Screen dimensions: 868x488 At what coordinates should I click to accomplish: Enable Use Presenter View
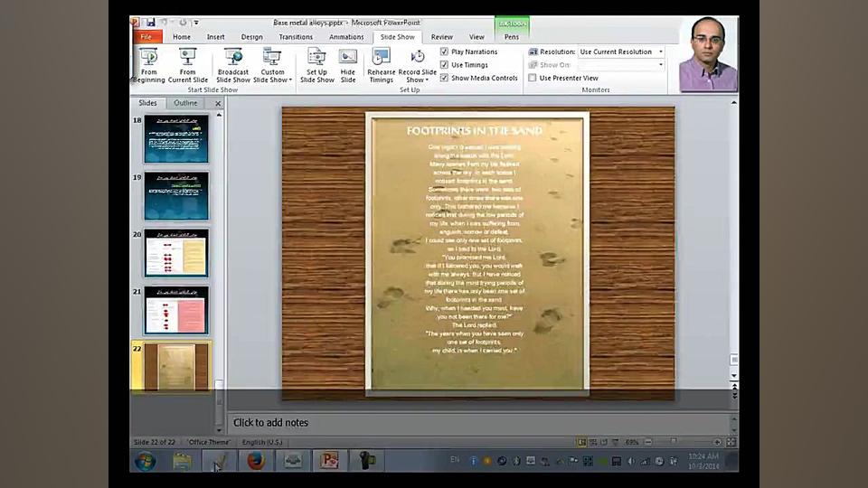click(x=532, y=78)
